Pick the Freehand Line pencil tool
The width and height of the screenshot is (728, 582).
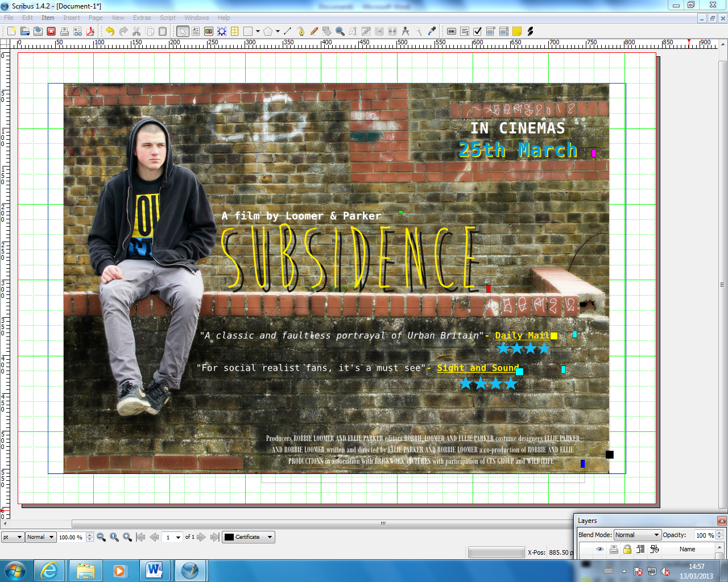click(314, 31)
